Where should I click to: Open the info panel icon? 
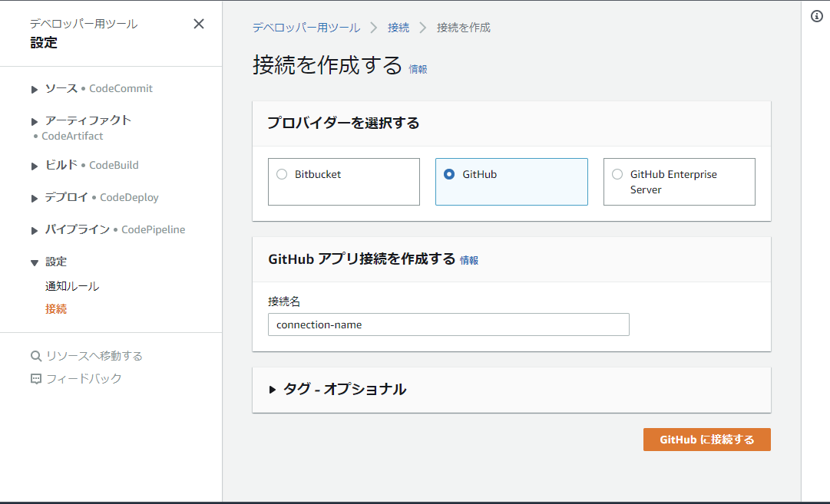coord(817,17)
